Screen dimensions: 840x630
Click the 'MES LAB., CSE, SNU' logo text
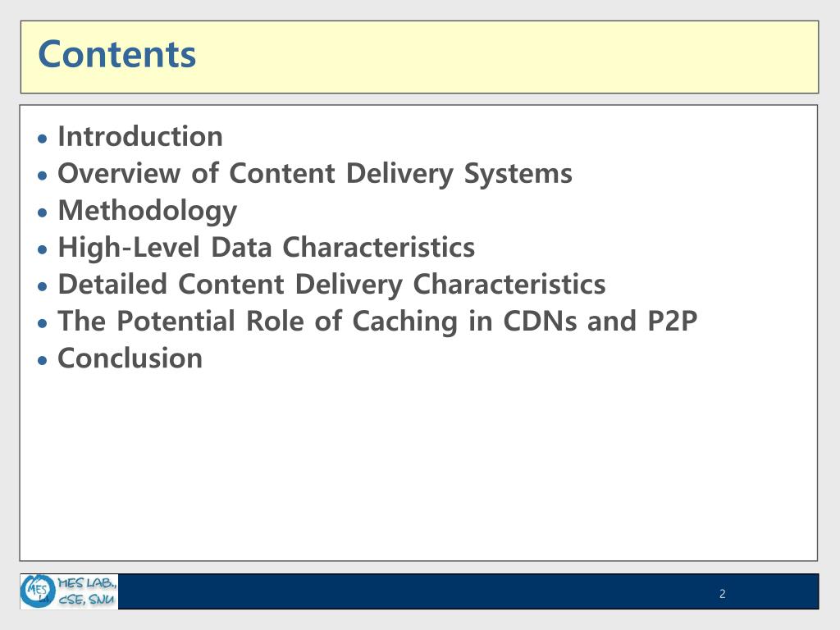[x=87, y=591]
